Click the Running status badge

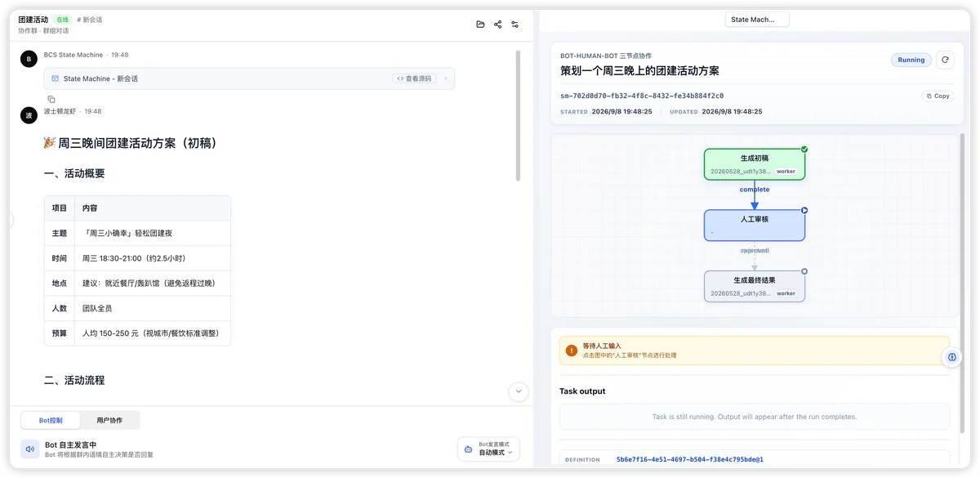[911, 60]
